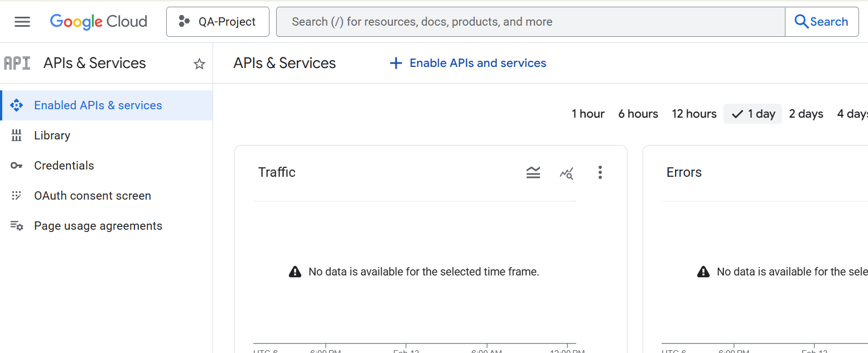Screen dimensions: 868x353
Task: Select the checked 1 day range
Action: 753,114
